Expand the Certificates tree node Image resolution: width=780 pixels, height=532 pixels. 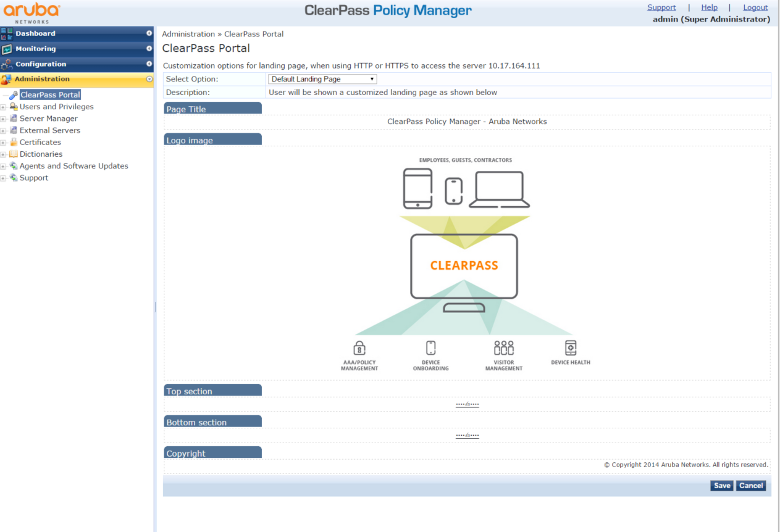3,143
